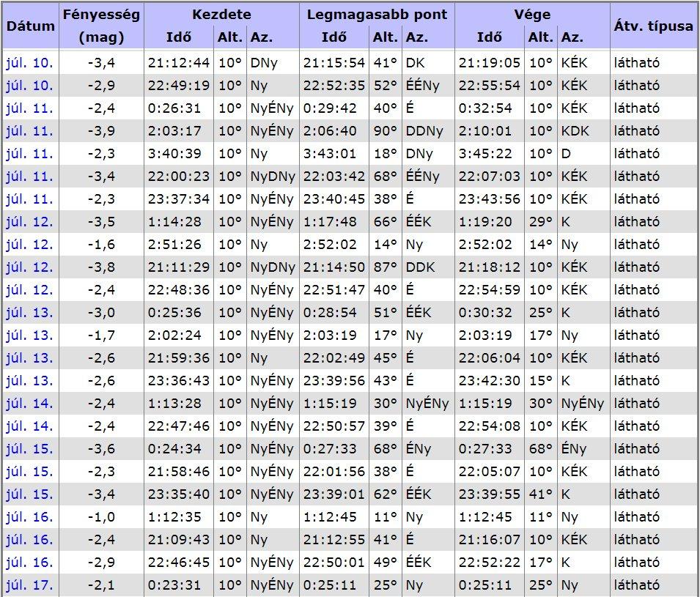Image resolution: width=700 pixels, height=597 pixels.
Task: Click the Átv. típusa column header
Action: click(652, 26)
